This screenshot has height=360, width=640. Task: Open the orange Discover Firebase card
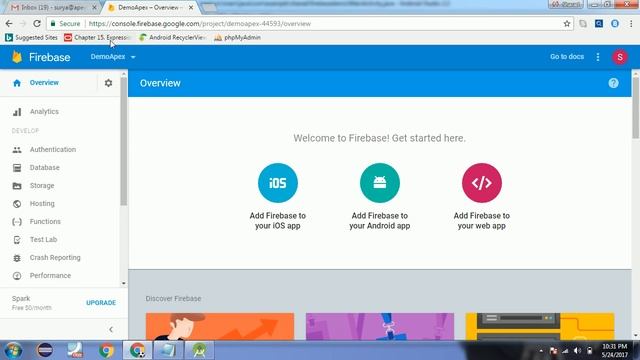[220, 327]
